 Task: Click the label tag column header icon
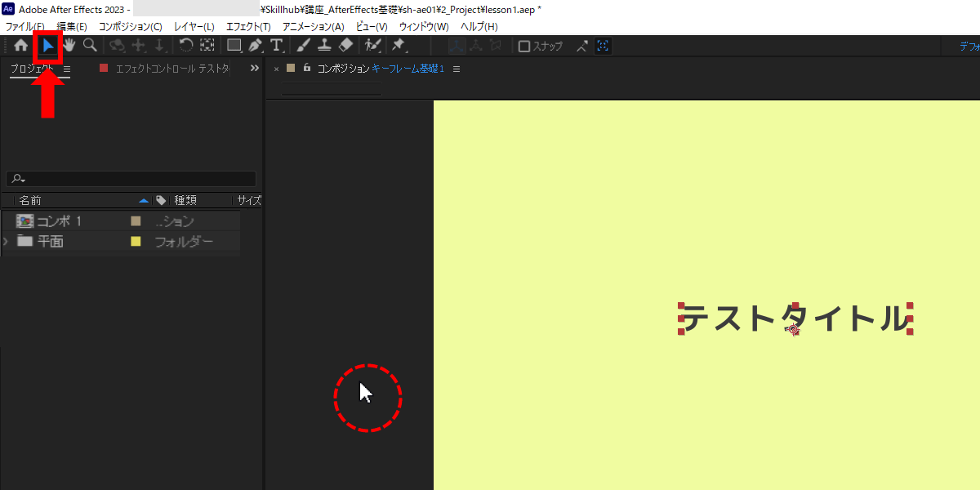point(161,200)
